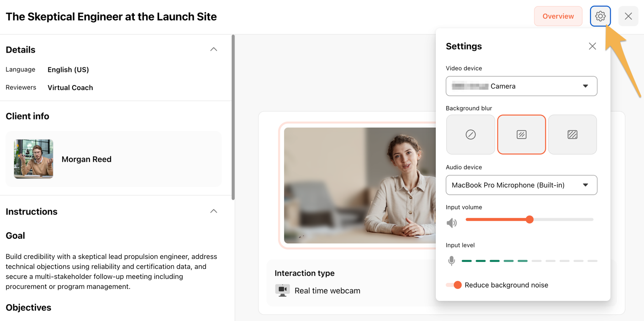Close the role-play page with X
This screenshot has height=321, width=644.
click(628, 16)
